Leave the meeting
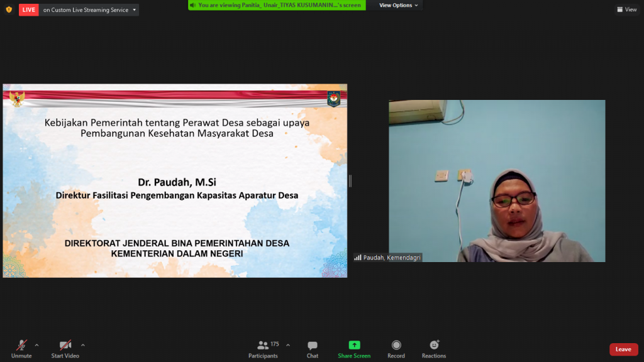 pos(623,349)
